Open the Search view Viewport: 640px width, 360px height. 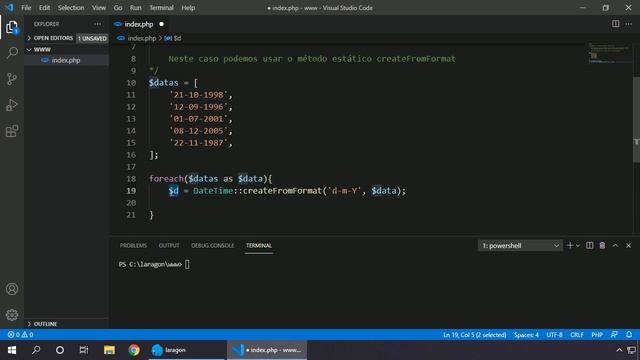pyautogui.click(x=12, y=53)
